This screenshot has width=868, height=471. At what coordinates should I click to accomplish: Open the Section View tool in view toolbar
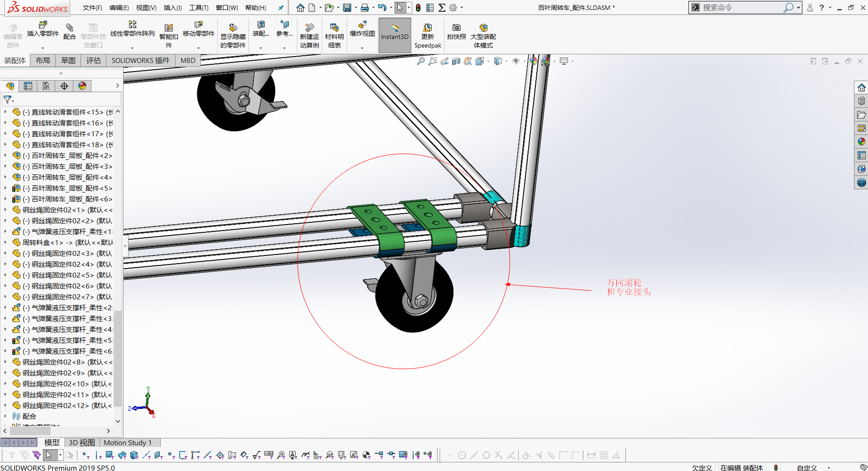pyautogui.click(x=456, y=61)
